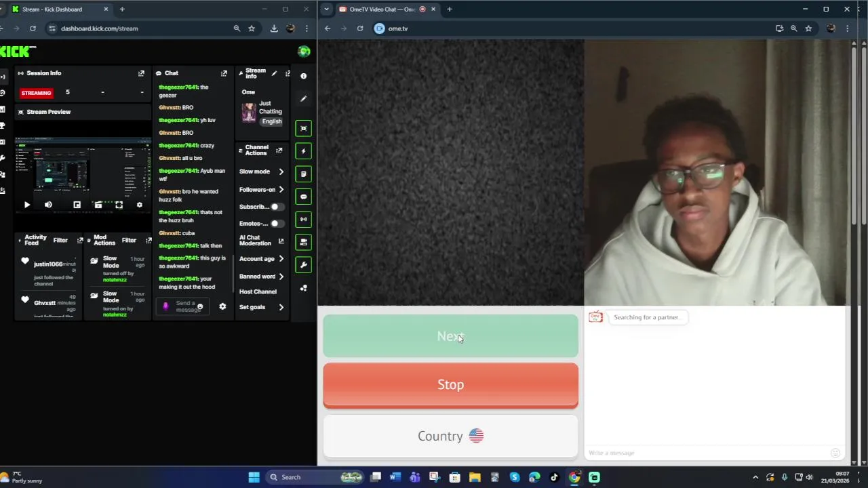This screenshot has width=868, height=488.
Task: Reload the ome.tv page
Action: (x=360, y=28)
